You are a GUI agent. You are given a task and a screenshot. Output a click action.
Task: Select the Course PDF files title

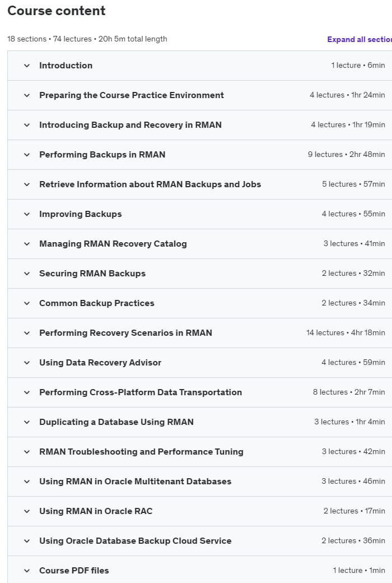click(x=74, y=571)
